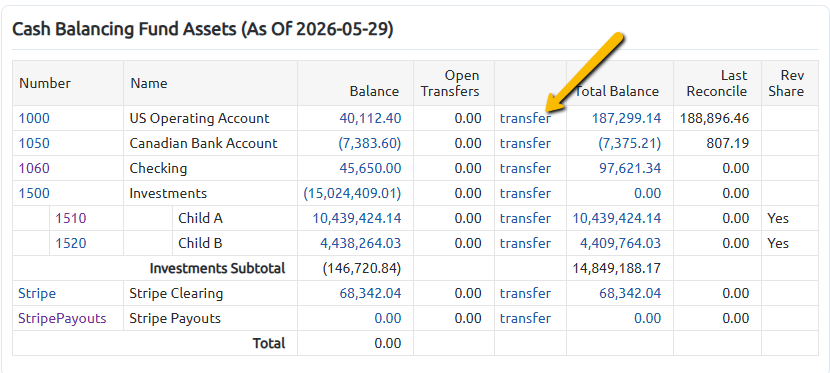Click transfer in the Investments row
Image resolution: width=830 pixels, height=373 pixels.
526,194
